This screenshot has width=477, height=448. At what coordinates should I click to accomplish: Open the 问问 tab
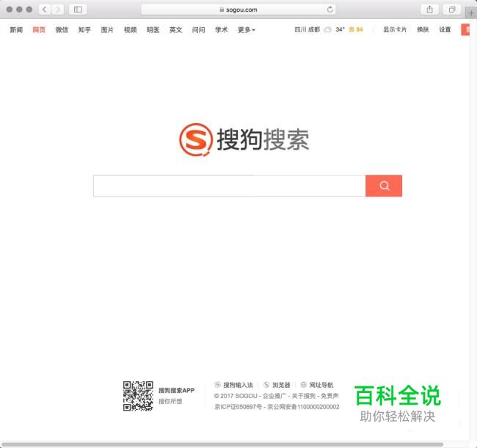[198, 29]
